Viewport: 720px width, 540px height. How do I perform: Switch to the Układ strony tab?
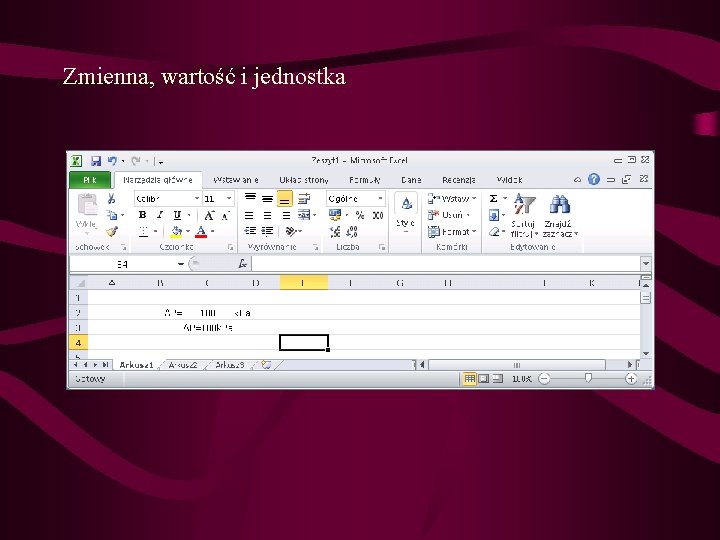pyautogui.click(x=304, y=180)
